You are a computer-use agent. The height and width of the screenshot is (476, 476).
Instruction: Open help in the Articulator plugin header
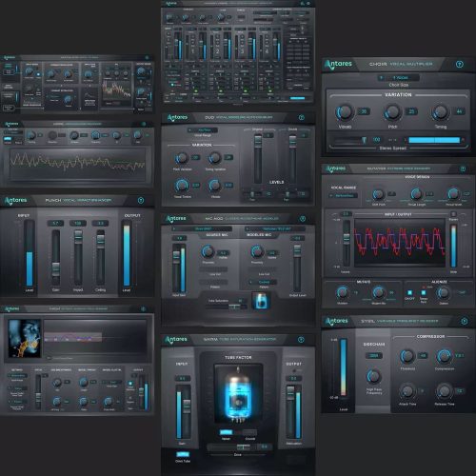147,57
